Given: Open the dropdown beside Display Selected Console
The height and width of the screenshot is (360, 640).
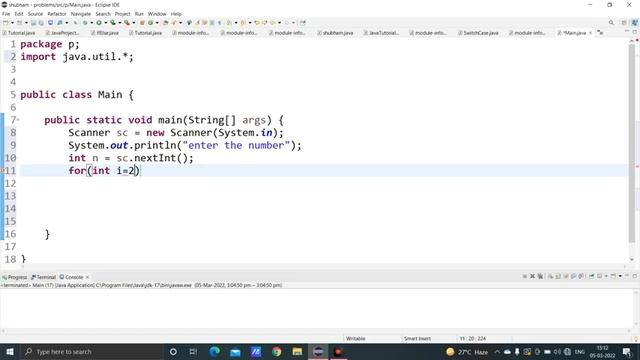Looking at the screenshot, I should point(606,276).
